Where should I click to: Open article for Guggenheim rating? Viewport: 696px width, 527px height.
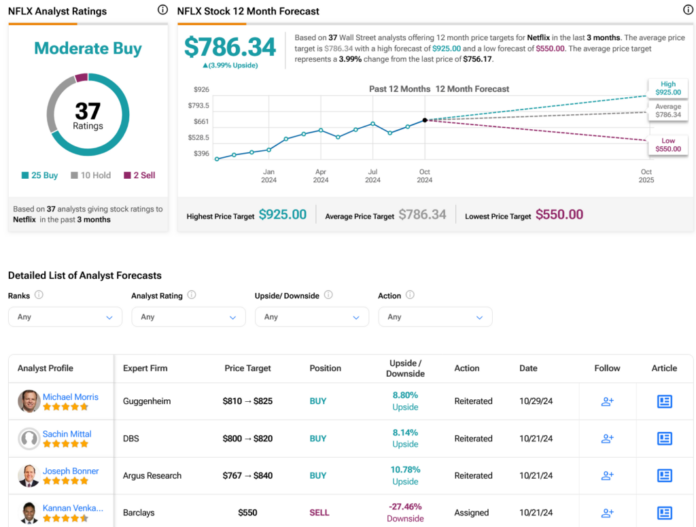664,401
